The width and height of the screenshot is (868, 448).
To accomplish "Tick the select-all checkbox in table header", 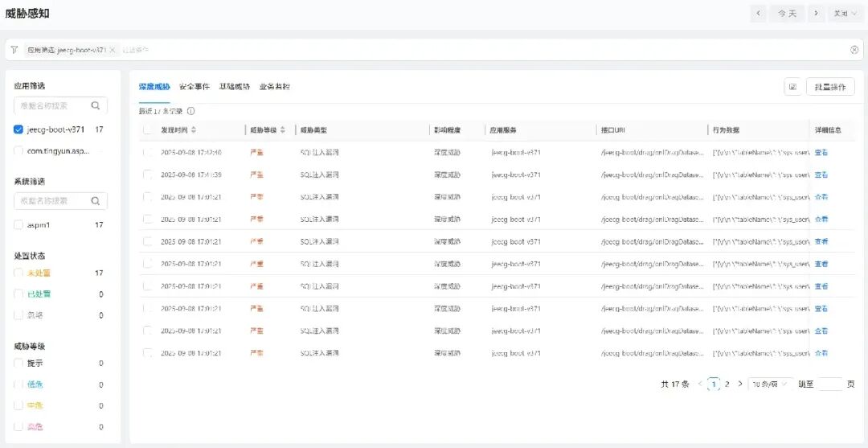I will [x=147, y=129].
